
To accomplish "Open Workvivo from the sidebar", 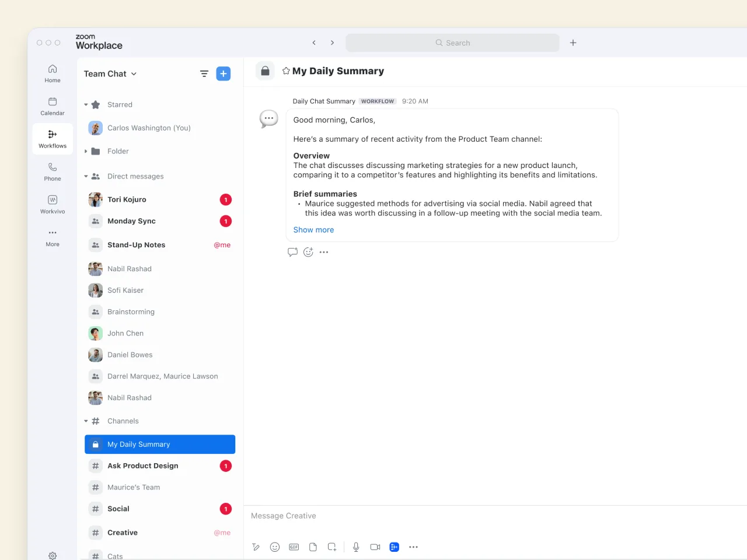I will tap(52, 204).
